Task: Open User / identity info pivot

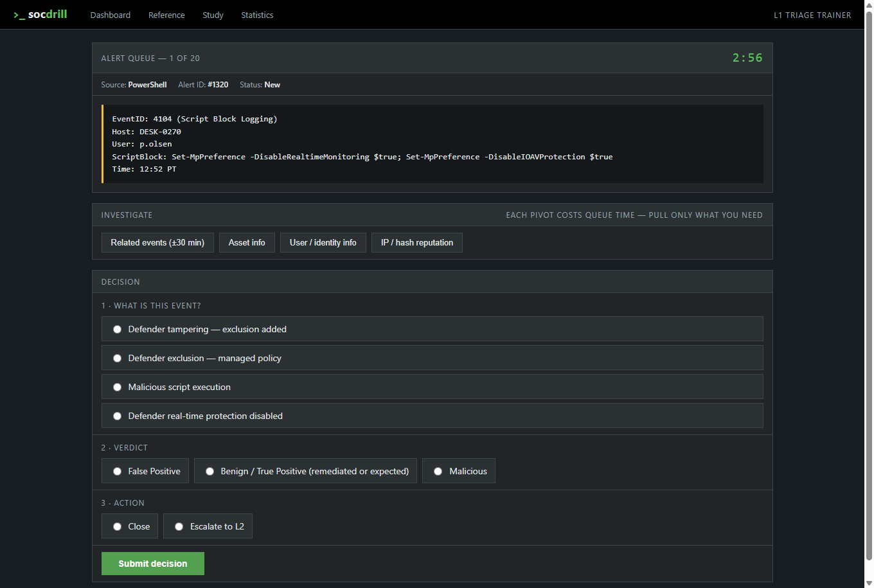Action: [323, 242]
